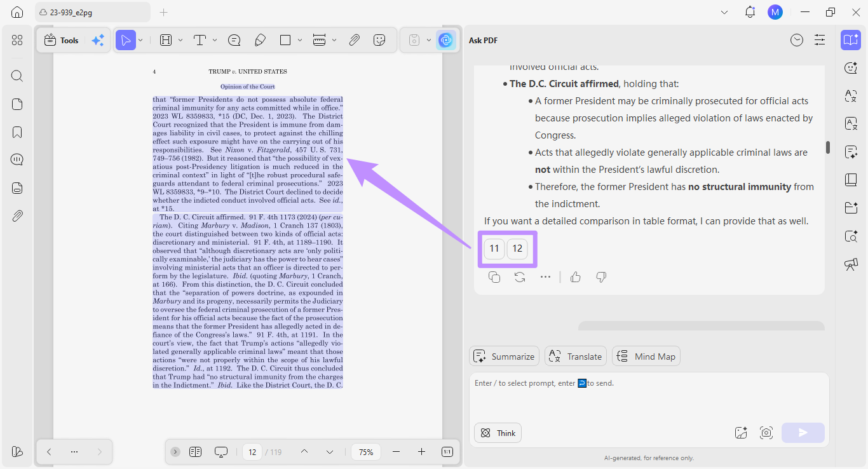Screen dimensions: 868x469
Task: Open the Home icon in title bar
Action: point(17,12)
